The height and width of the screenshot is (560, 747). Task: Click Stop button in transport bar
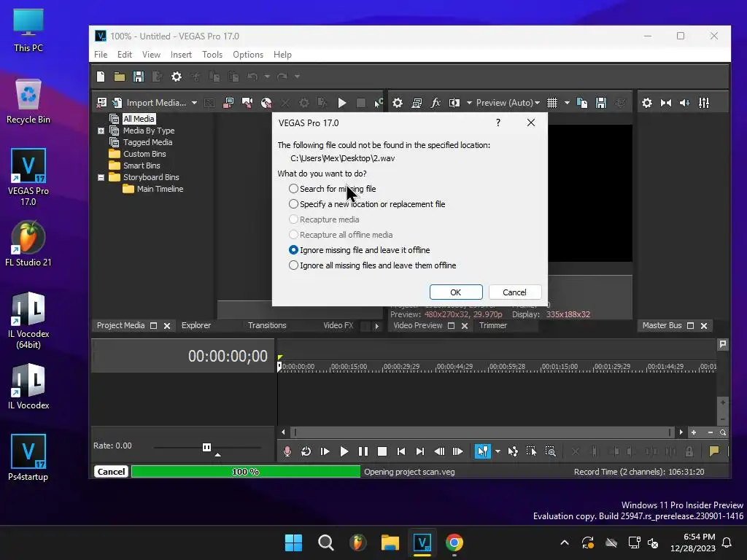[382, 451]
